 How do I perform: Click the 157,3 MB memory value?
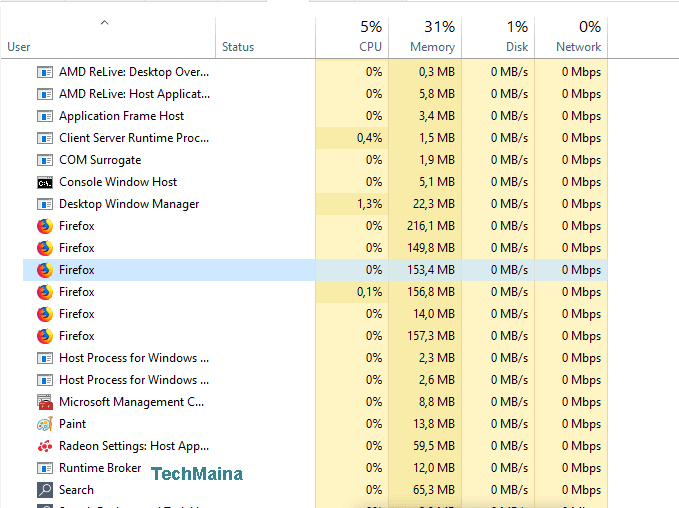[431, 336]
